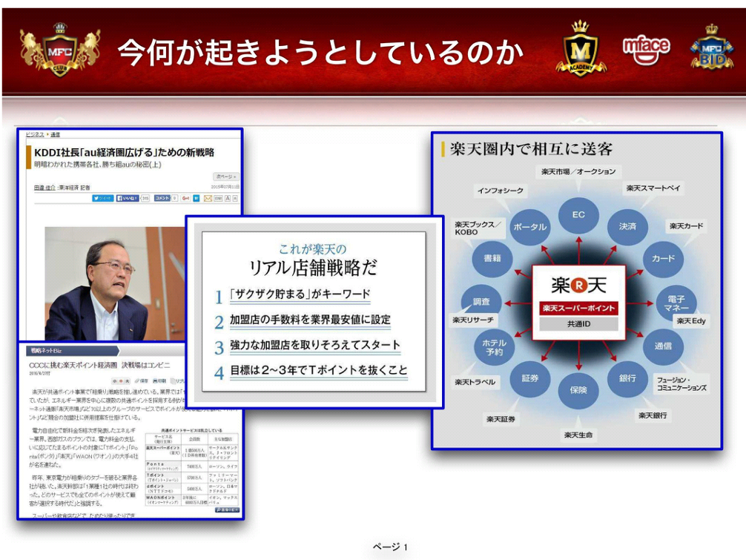Click the 楽天カード label
This screenshot has width=746, height=560.
click(686, 226)
